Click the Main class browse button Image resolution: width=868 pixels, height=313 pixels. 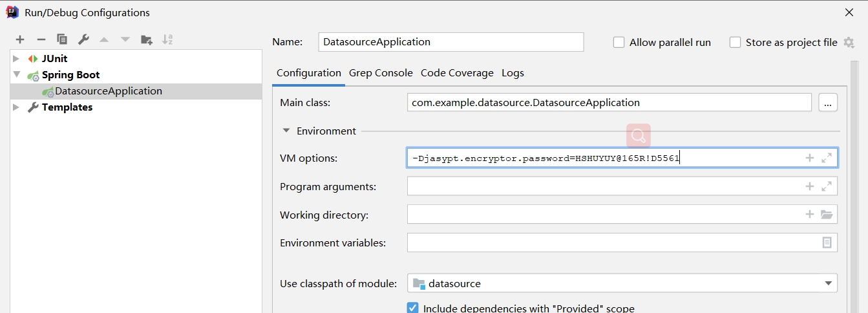click(x=828, y=102)
